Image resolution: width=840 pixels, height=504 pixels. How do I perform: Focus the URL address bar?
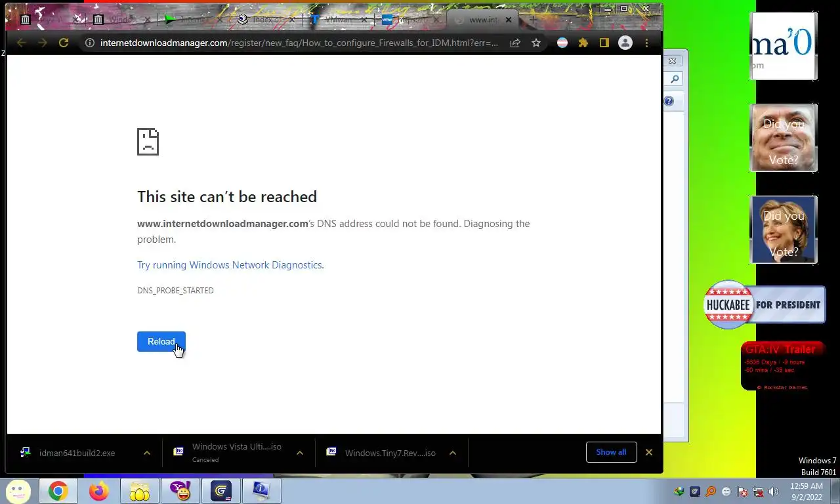click(x=299, y=43)
